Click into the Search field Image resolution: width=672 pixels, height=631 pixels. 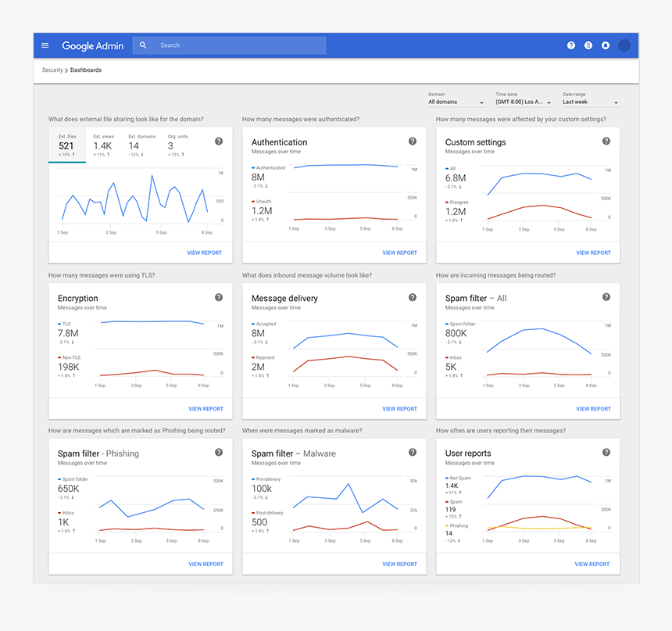(229, 45)
